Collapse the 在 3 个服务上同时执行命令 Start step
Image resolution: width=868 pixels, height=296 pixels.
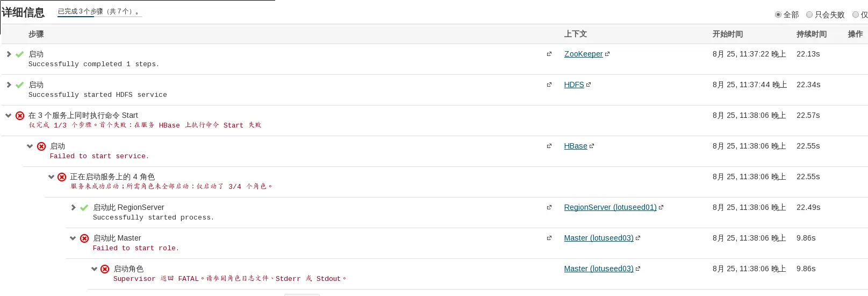point(9,115)
